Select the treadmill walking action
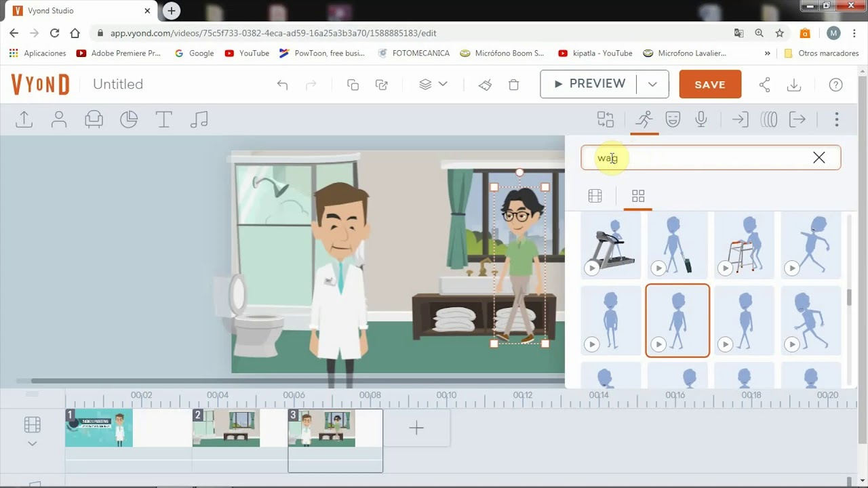 611,244
